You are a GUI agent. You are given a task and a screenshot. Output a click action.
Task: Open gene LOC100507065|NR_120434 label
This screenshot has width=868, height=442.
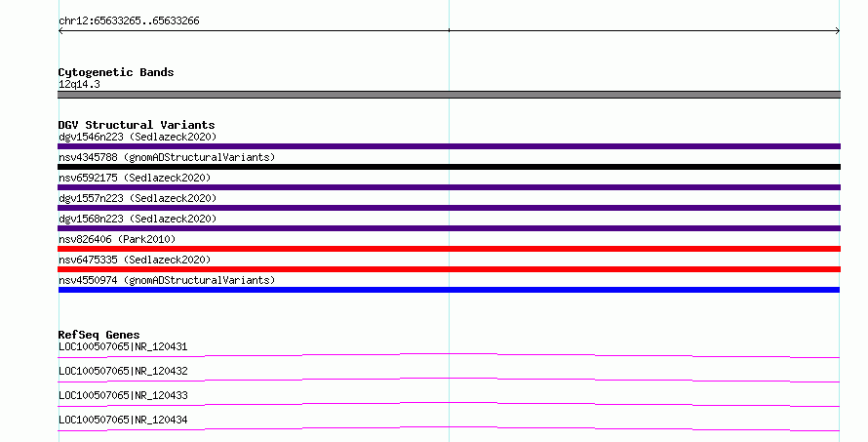click(123, 420)
